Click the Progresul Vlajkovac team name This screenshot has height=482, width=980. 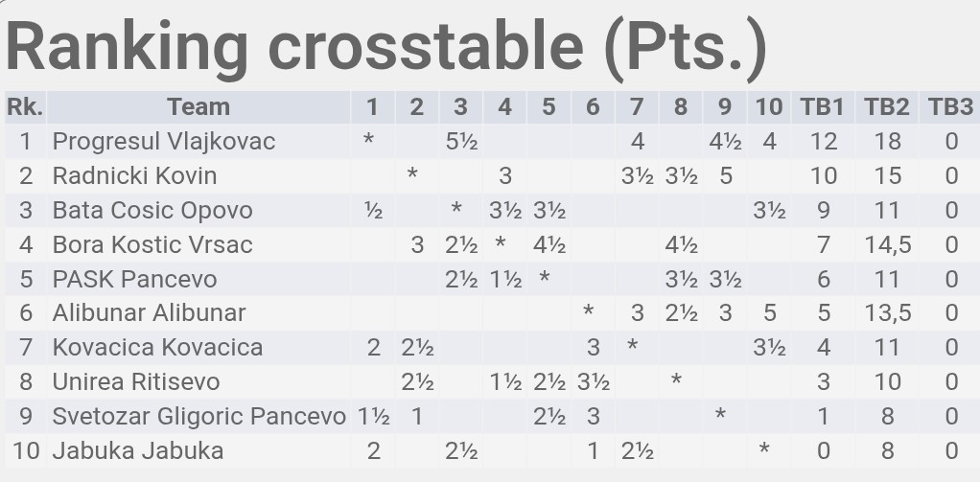coord(164,142)
